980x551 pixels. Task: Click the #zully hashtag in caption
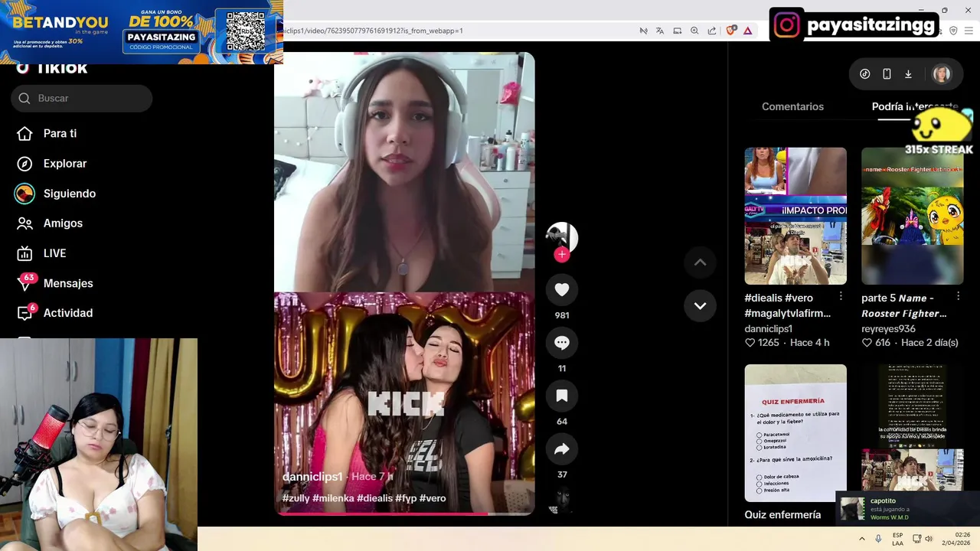296,498
